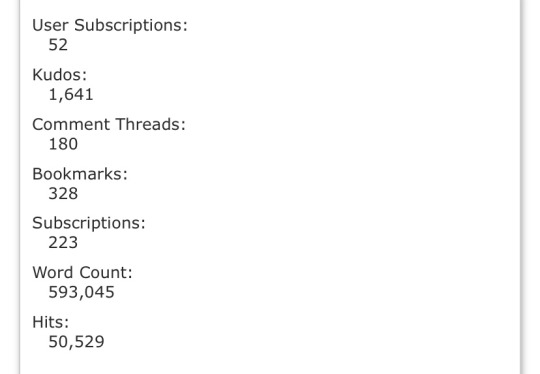The height and width of the screenshot is (374, 540).
Task: Click the Subscriptions label below Bookmarks
Action: 89,224
